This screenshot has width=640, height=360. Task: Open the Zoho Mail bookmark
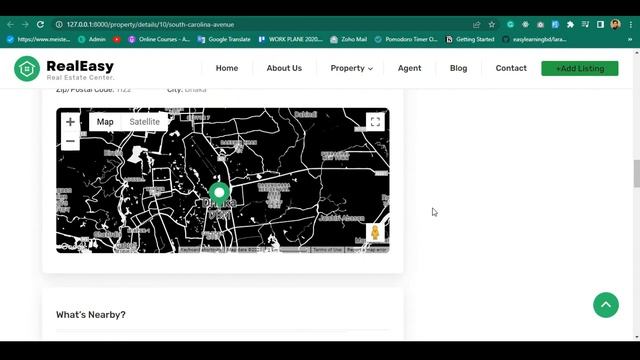pos(349,40)
